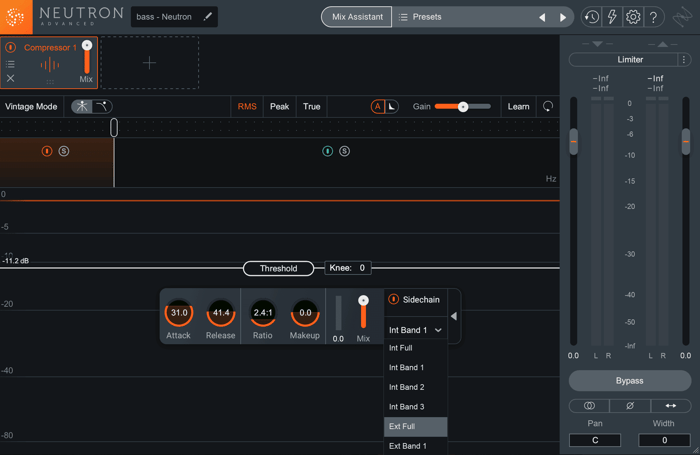Click the input meter down triangle indicator
Image resolution: width=700 pixels, height=455 pixels.
(597, 44)
